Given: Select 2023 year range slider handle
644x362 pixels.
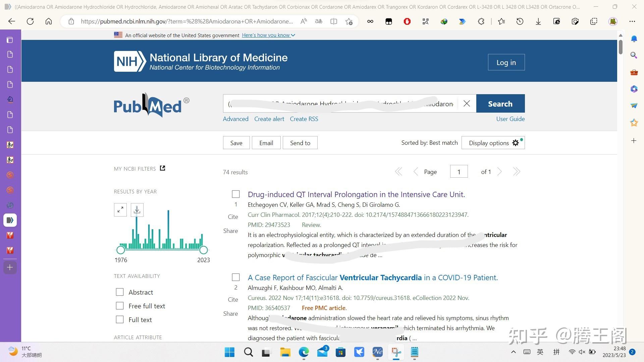Looking at the screenshot, I should pyautogui.click(x=204, y=250).
